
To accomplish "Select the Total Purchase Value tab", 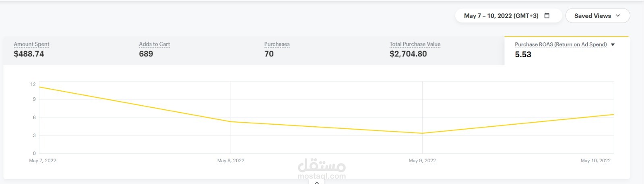I will click(x=415, y=44).
